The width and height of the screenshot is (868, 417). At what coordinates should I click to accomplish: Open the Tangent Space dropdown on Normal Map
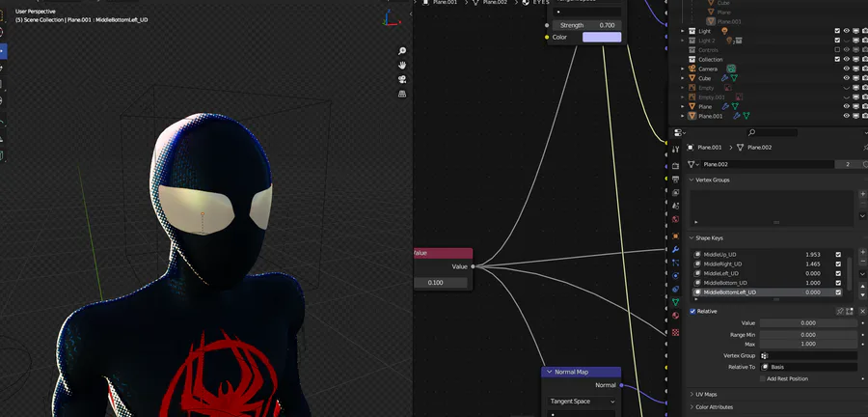point(582,402)
